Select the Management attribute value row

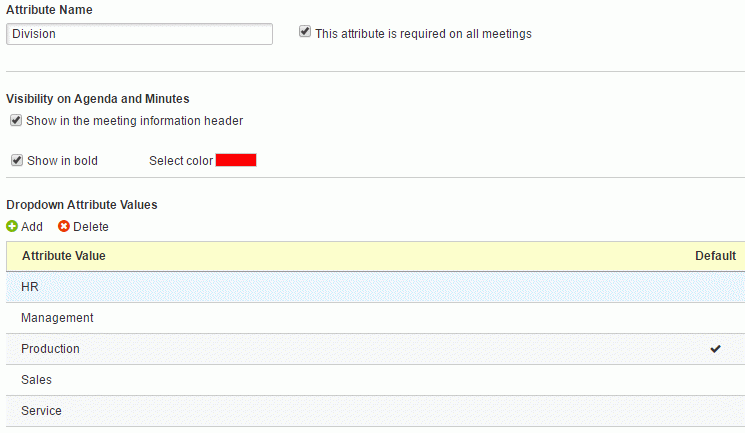pos(375,318)
